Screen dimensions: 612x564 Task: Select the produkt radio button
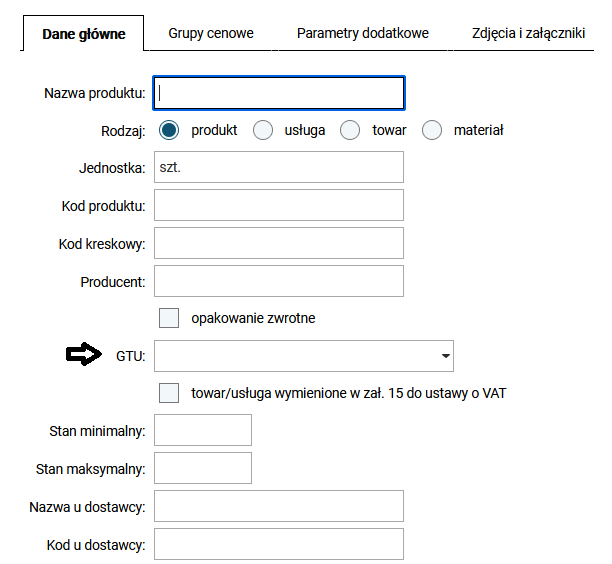169,130
